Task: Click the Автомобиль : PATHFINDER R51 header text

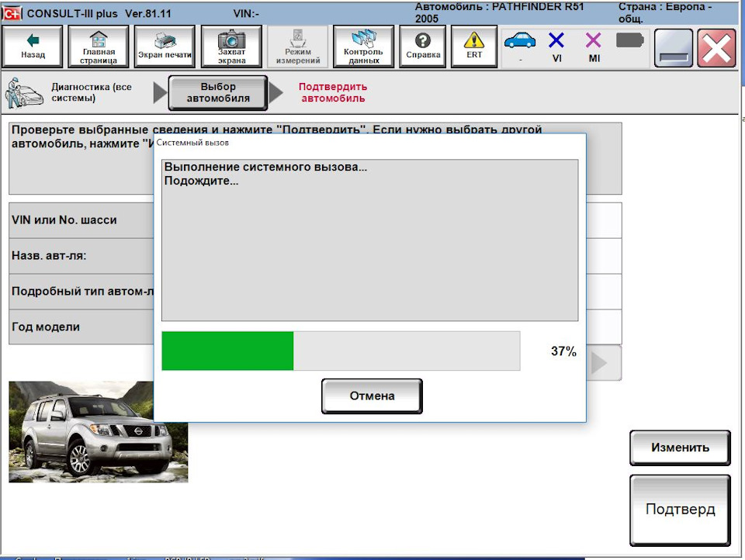Action: point(499,12)
